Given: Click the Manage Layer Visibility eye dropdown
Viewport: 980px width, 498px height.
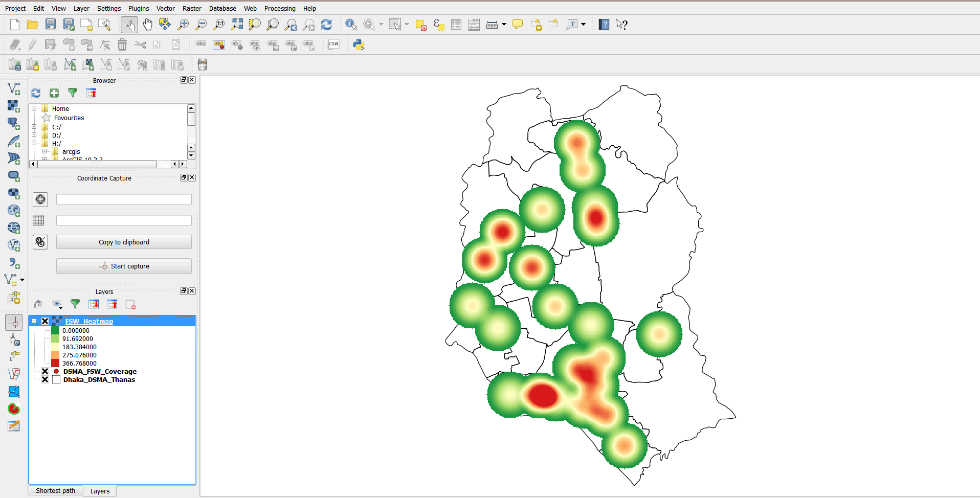Looking at the screenshot, I should point(57,305).
